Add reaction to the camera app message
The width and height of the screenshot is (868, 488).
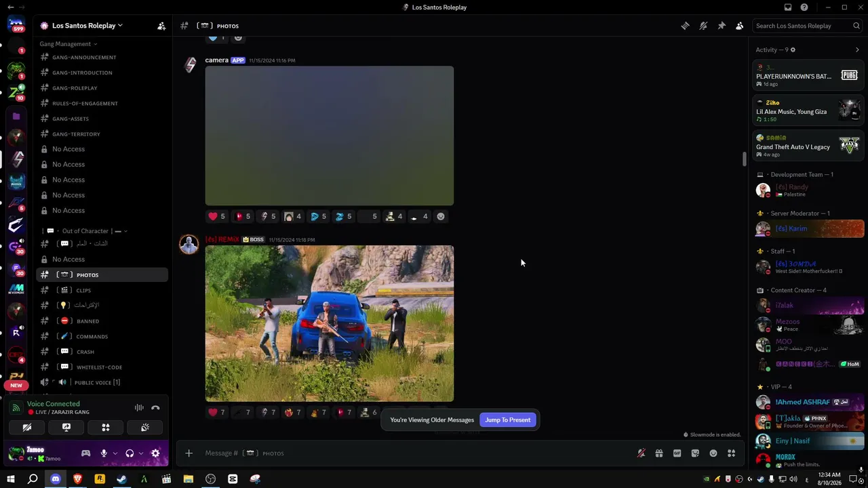pos(441,216)
